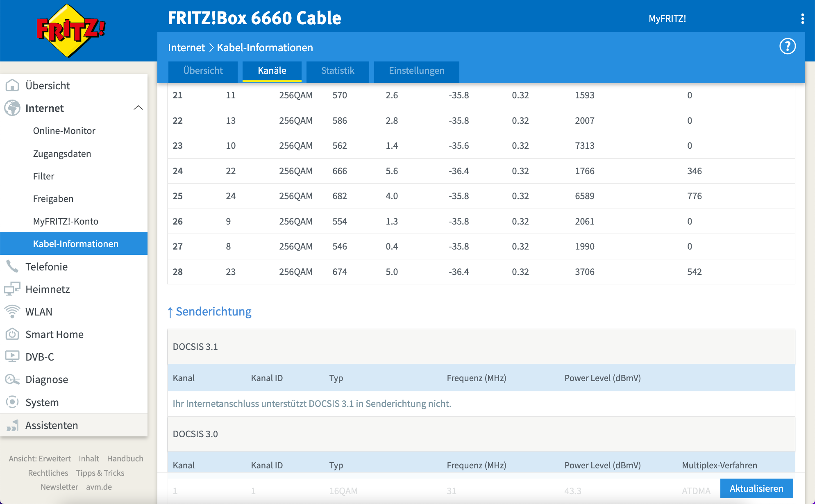
Task: Click the Senderichtung heading link
Action: pyautogui.click(x=213, y=311)
